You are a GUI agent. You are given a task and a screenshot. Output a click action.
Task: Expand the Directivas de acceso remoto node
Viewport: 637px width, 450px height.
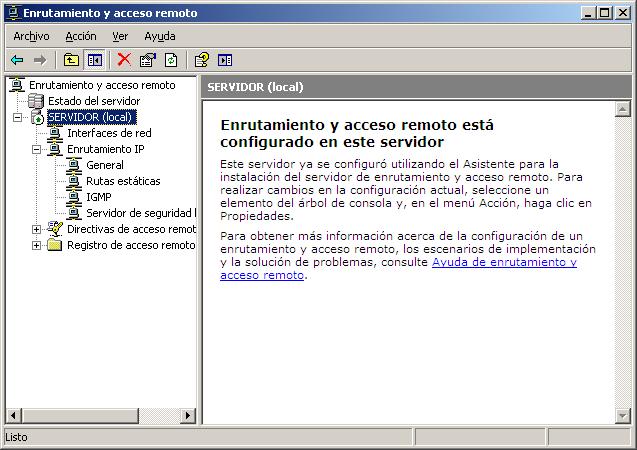pyautogui.click(x=37, y=229)
